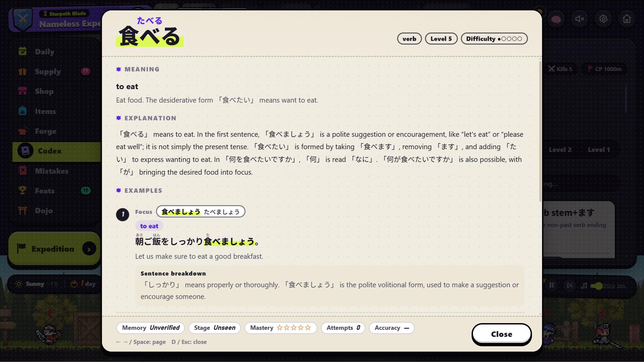The height and width of the screenshot is (362, 644).
Task: Click the headword 食べる title
Action: click(150, 36)
